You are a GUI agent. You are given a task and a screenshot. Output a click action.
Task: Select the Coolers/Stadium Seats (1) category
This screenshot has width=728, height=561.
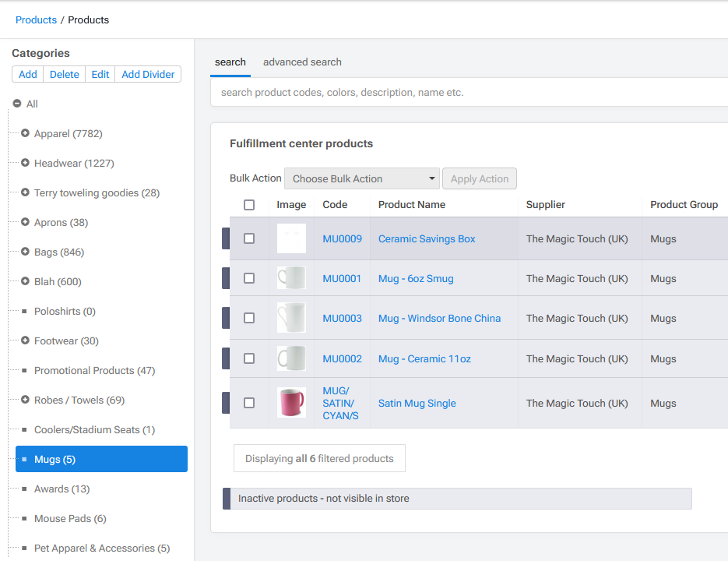point(95,429)
